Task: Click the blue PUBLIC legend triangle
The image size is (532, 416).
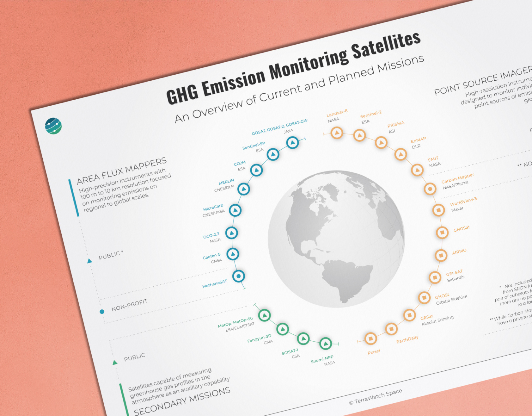Action: pos(90,261)
